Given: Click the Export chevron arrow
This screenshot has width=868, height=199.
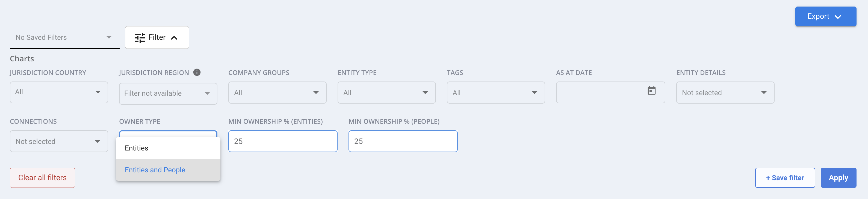Looking at the screenshot, I should pyautogui.click(x=838, y=17).
